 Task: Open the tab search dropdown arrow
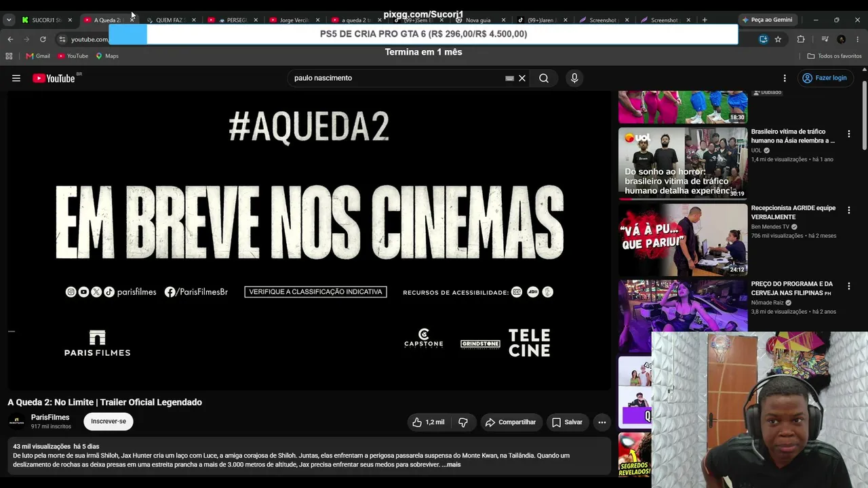(x=9, y=20)
